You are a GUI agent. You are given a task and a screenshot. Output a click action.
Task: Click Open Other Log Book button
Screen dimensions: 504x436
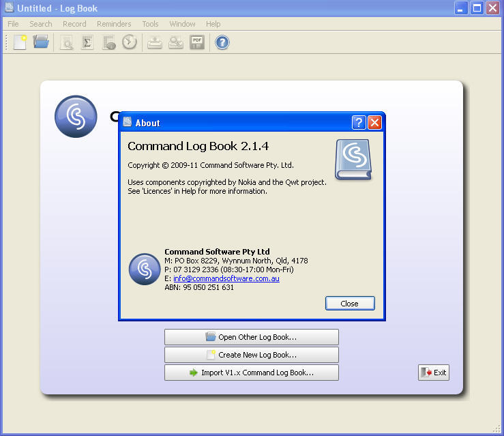pyautogui.click(x=252, y=337)
